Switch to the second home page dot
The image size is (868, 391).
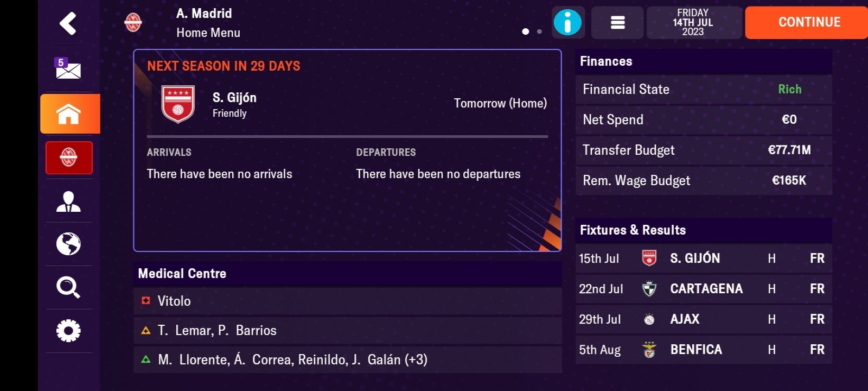click(x=539, y=31)
